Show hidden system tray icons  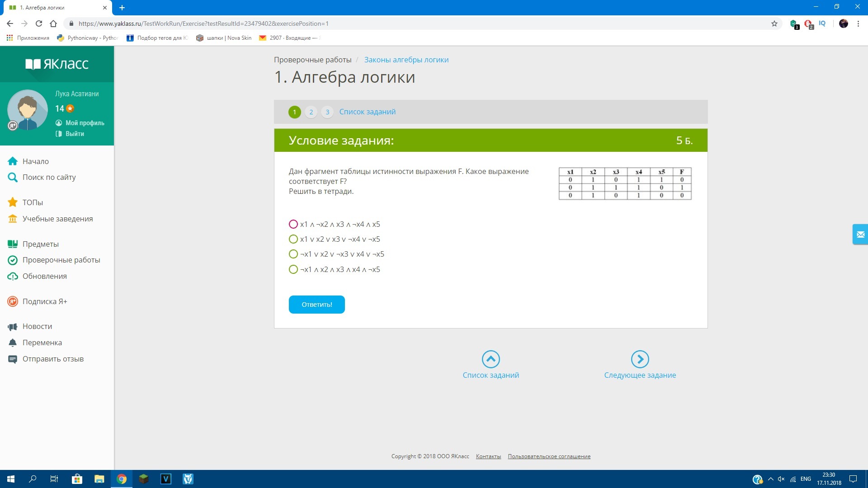770,479
